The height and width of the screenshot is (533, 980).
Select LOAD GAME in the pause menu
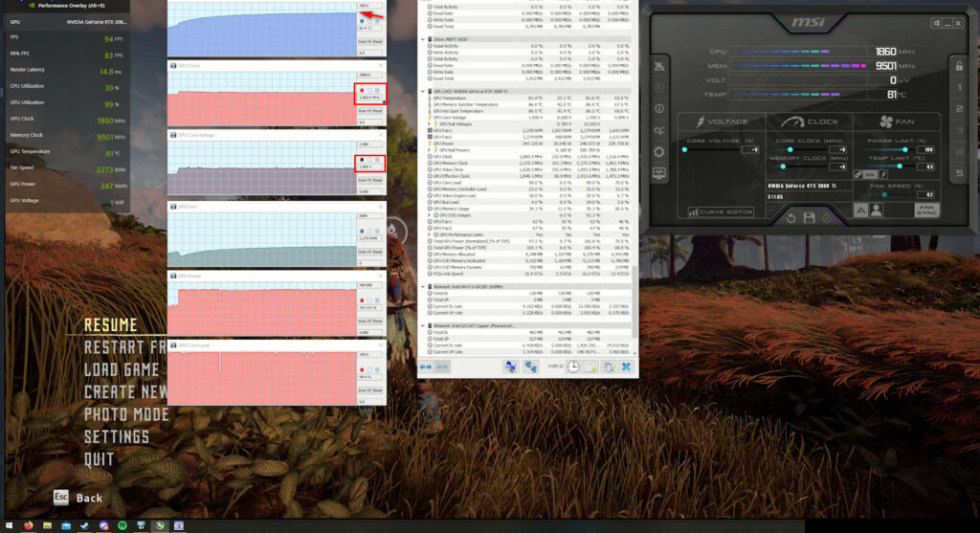click(x=122, y=369)
